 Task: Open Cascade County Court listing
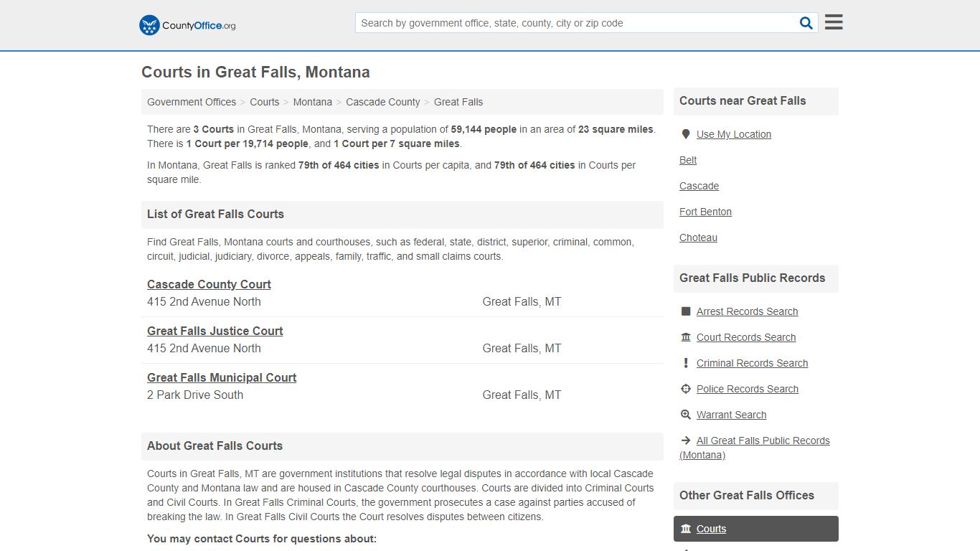pos(209,284)
